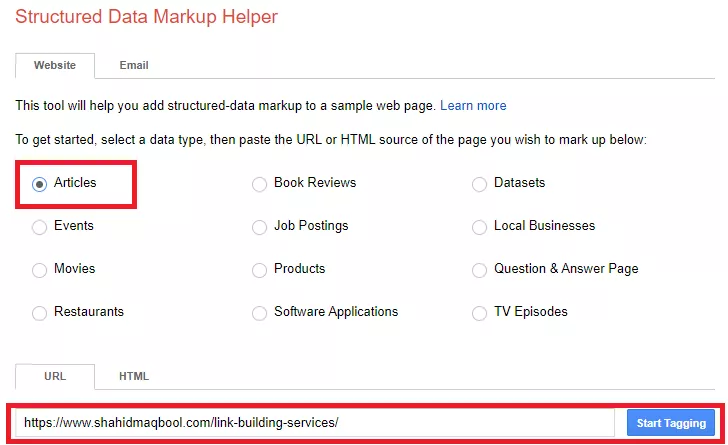
Task: Select the Articles radio button
Action: coord(39,184)
